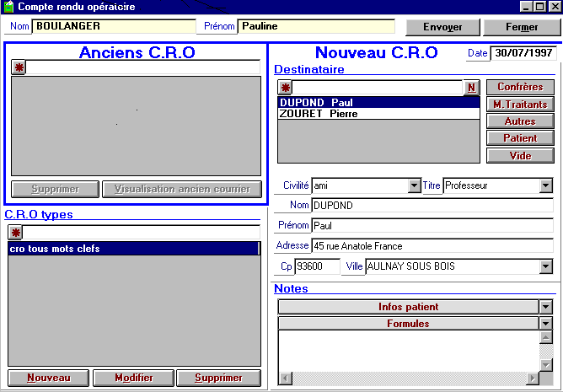Click inside the Notes text area
Image resolution: width=563 pixels, height=392 pixels.
pyautogui.click(x=409, y=351)
